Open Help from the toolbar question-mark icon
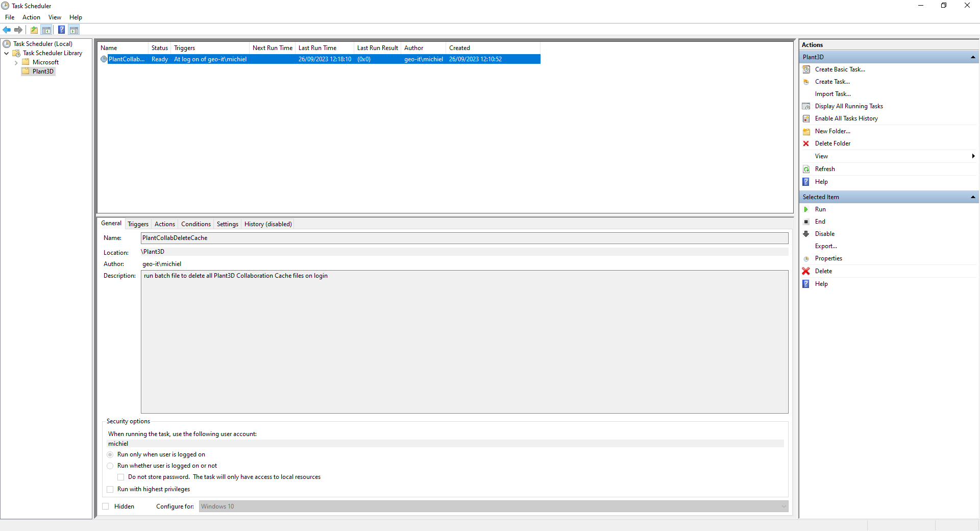 pyautogui.click(x=61, y=30)
